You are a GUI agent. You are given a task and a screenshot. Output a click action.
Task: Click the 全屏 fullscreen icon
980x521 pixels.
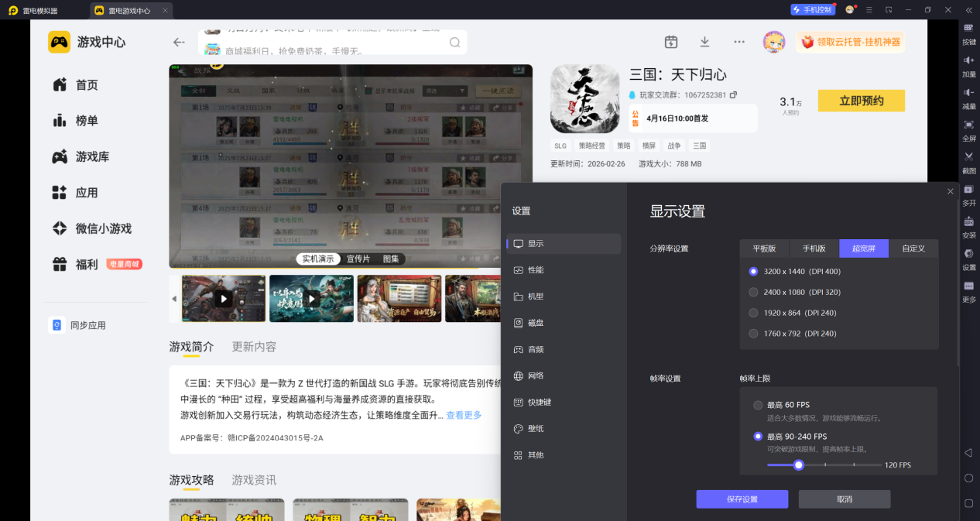coord(968,125)
